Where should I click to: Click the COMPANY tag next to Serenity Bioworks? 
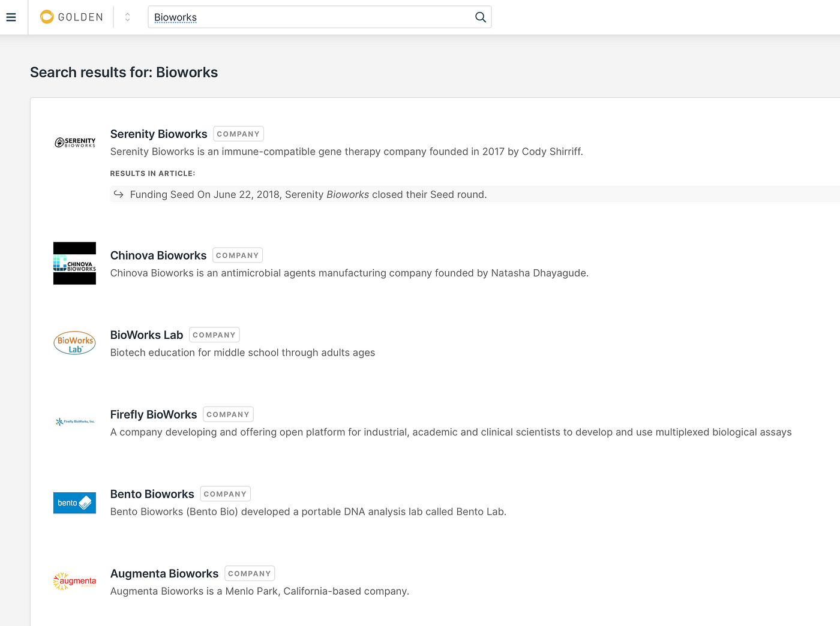point(238,134)
